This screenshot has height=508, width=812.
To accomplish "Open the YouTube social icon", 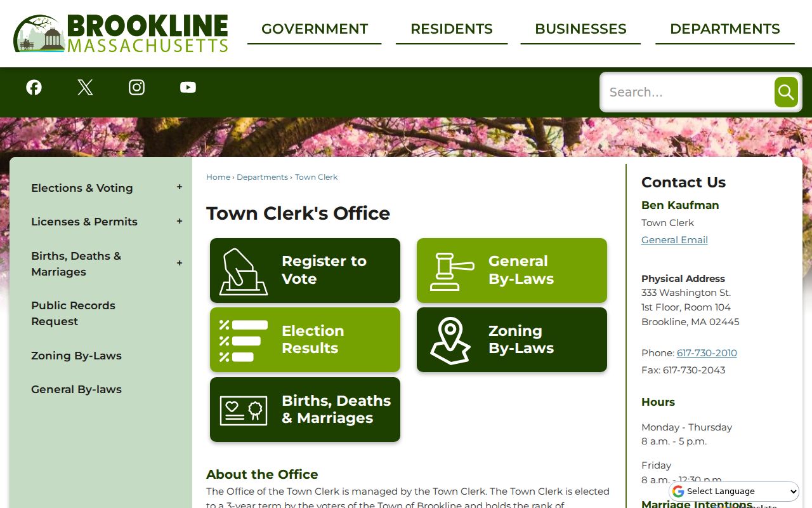I will [188, 87].
